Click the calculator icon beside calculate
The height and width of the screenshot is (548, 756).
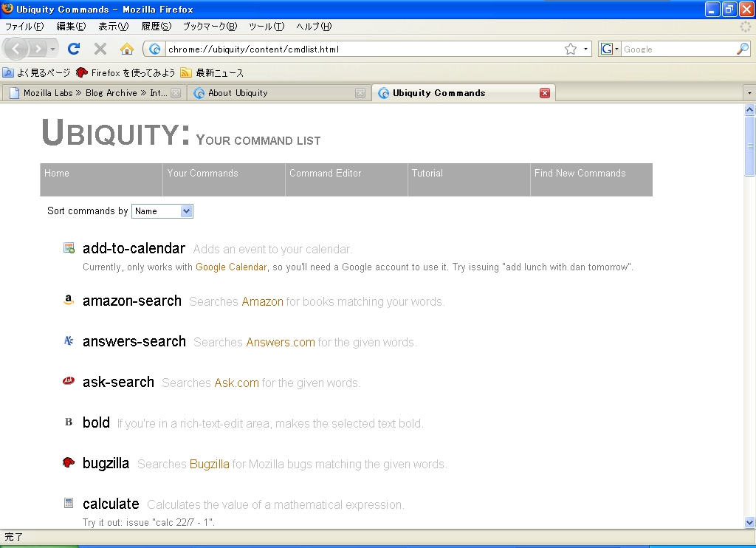(69, 503)
